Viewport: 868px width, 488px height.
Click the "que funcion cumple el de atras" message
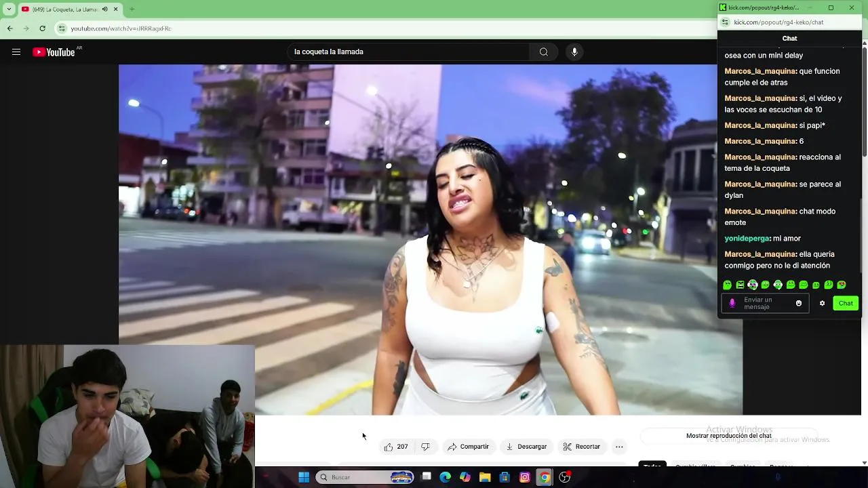tap(782, 77)
